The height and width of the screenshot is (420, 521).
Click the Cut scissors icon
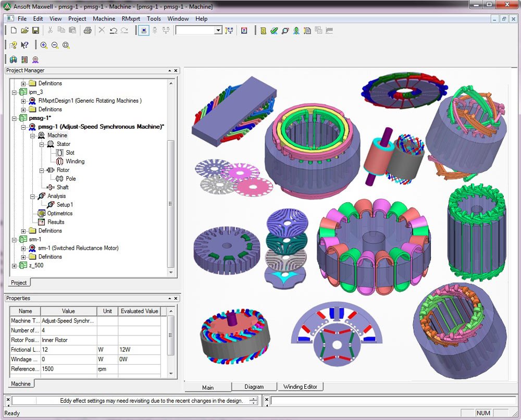[50, 31]
